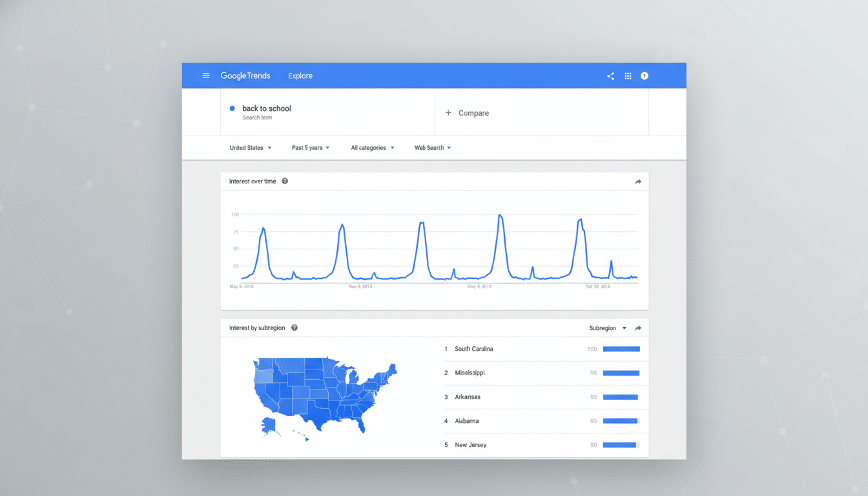Open the All categories dropdown
This screenshot has width=868, height=496.
[372, 148]
